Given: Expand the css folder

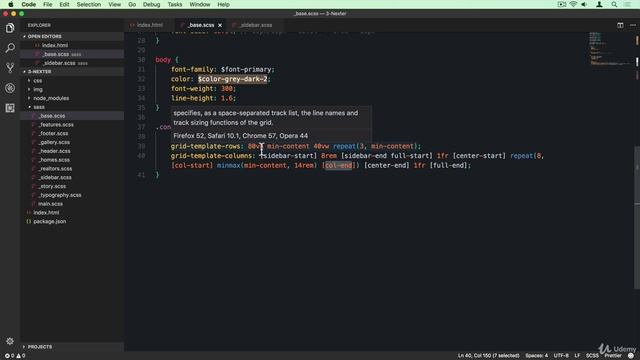Looking at the screenshot, I should [38, 81].
